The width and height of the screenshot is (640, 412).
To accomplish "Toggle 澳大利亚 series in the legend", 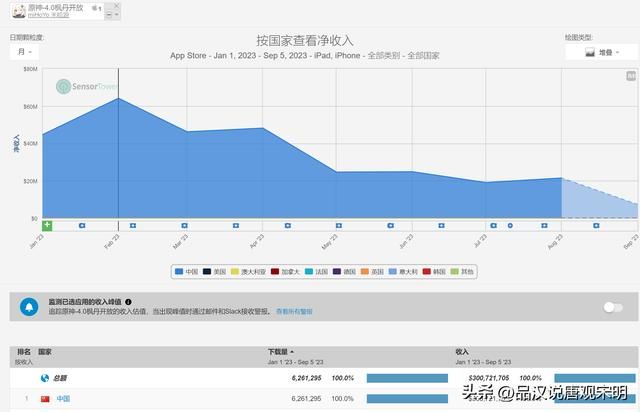I will point(249,272).
